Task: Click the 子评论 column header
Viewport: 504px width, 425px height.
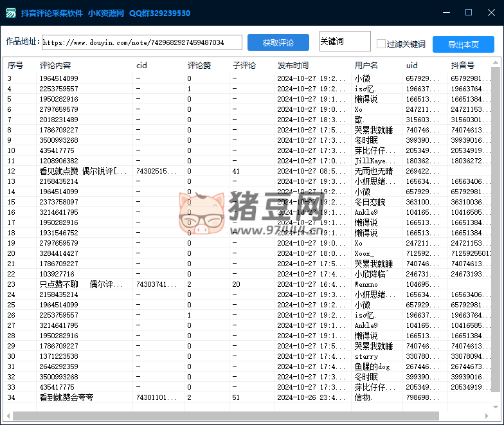Action: tap(244, 66)
